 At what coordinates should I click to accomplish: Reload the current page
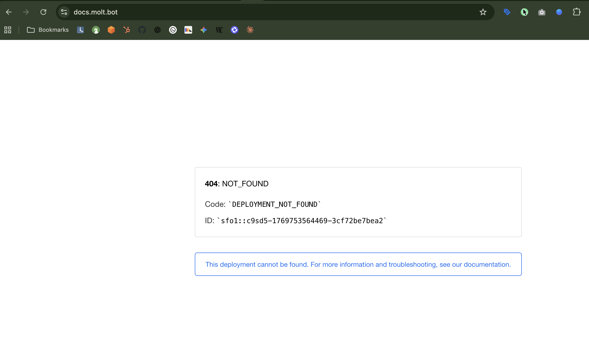pos(43,12)
